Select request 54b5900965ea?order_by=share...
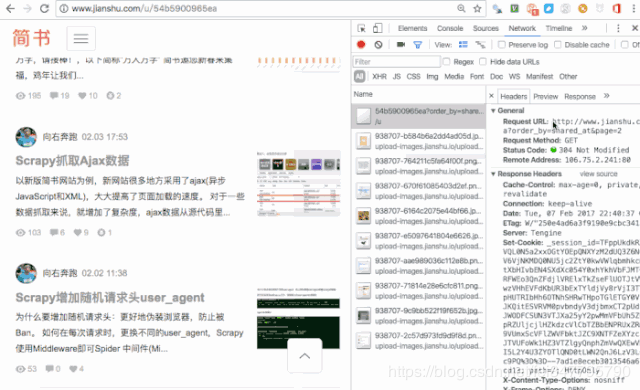The image size is (640, 390). [418, 116]
